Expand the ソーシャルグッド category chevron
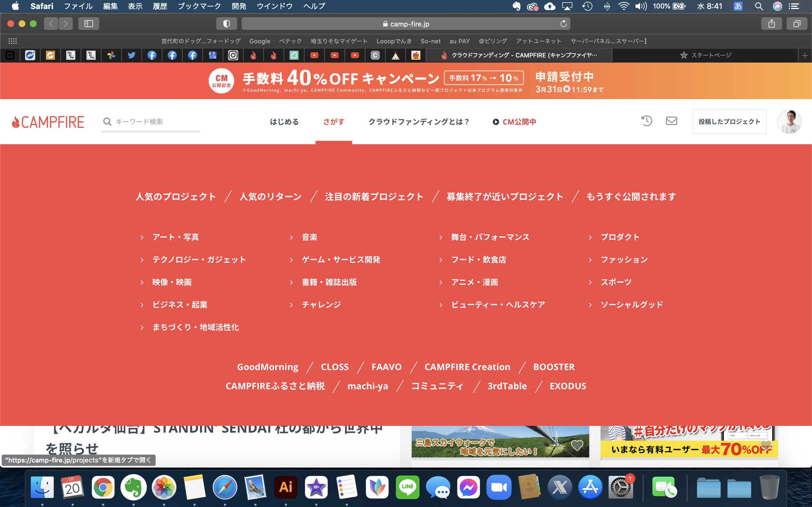 [x=590, y=305]
